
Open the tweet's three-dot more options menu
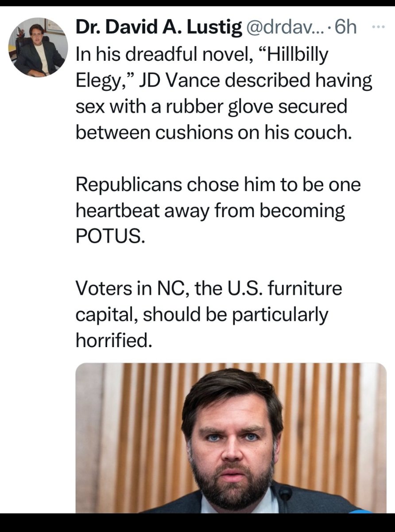pos(377,27)
